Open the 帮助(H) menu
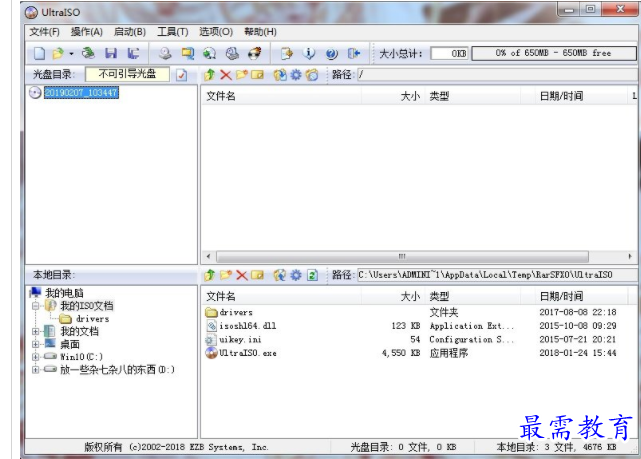641x459 pixels. pos(260,32)
